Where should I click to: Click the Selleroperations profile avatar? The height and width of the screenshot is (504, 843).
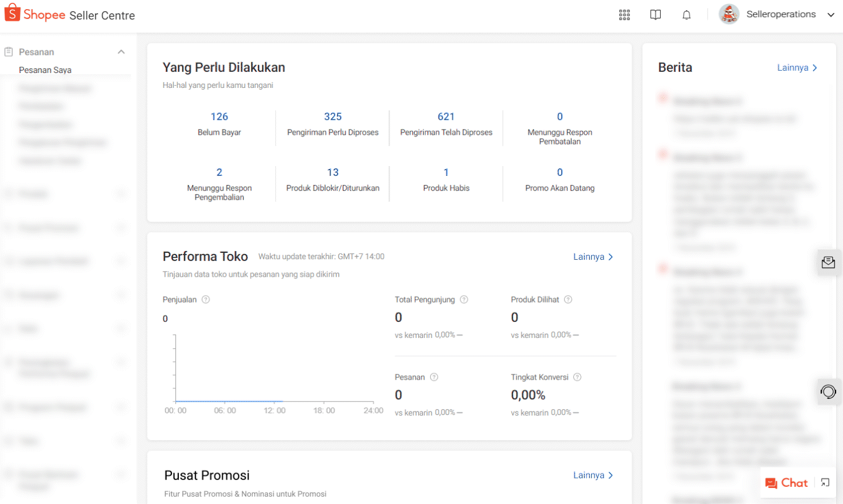pos(729,14)
